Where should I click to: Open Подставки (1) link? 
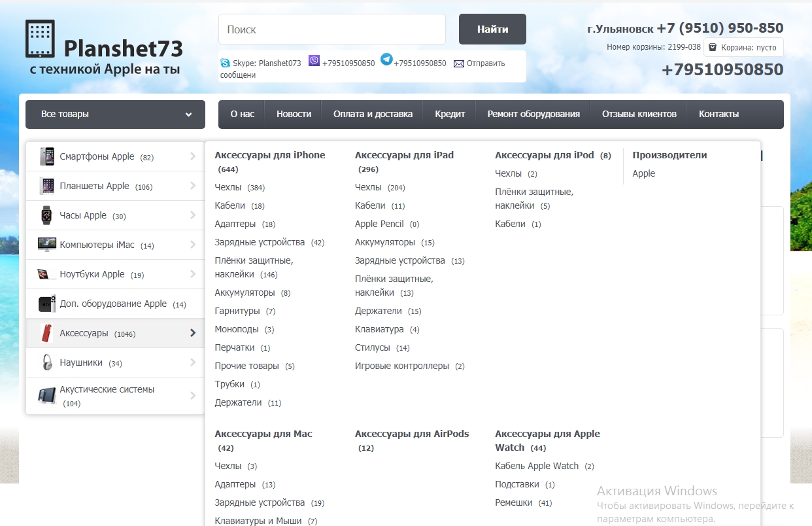coord(525,484)
